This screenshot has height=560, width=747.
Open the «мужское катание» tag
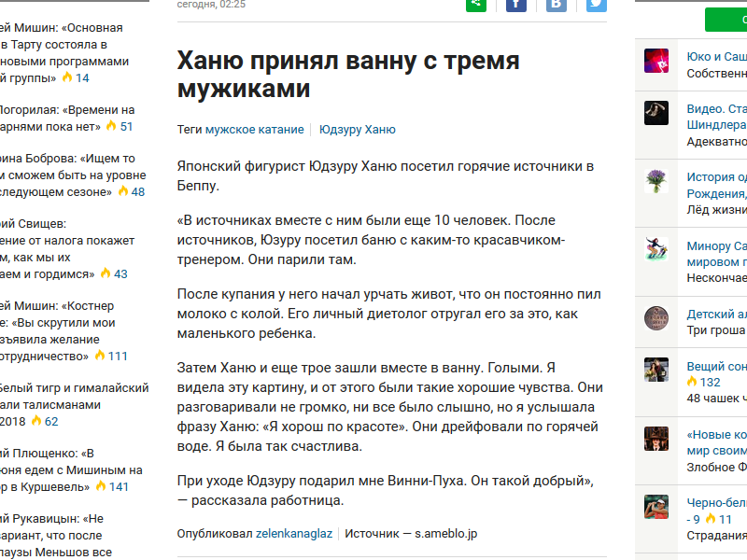coord(254,130)
